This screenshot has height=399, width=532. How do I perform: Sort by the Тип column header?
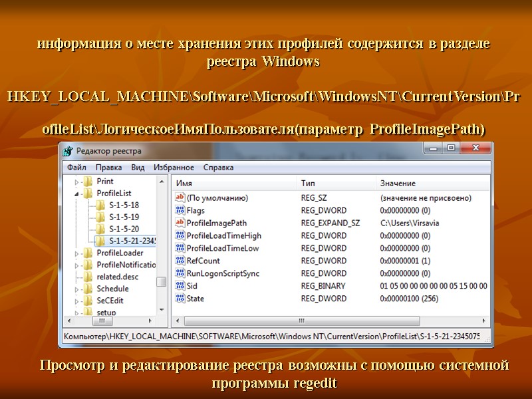(x=336, y=184)
